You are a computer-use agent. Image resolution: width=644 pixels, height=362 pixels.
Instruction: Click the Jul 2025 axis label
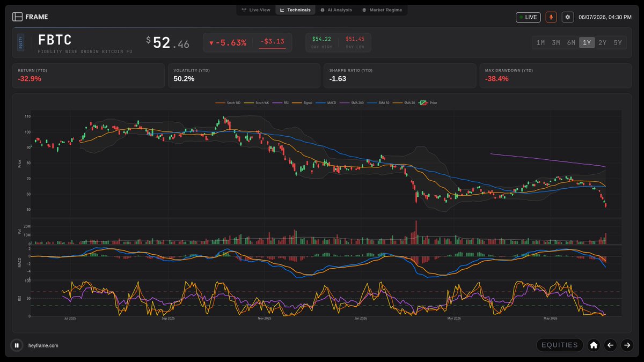(x=70, y=319)
